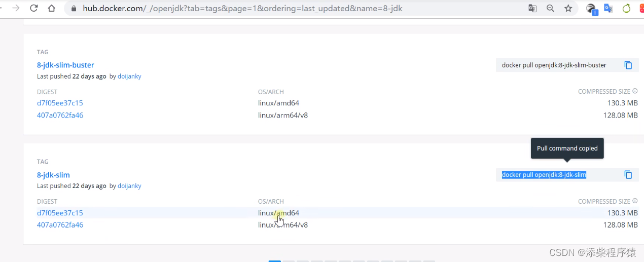
Task: Open digest 407a0762fa46 under 8-jdk-slim-buster
Action: tap(60, 115)
